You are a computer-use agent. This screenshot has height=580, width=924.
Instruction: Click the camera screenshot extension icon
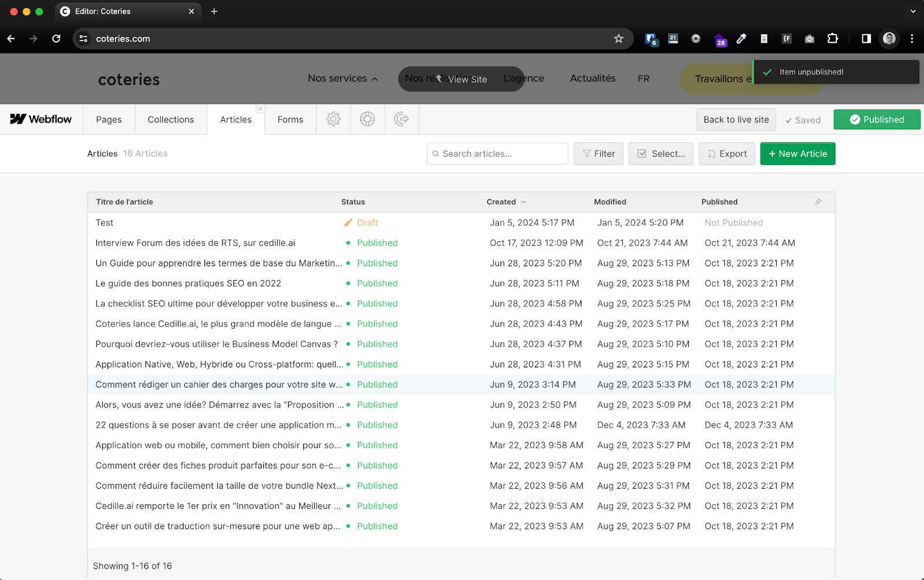pos(810,39)
